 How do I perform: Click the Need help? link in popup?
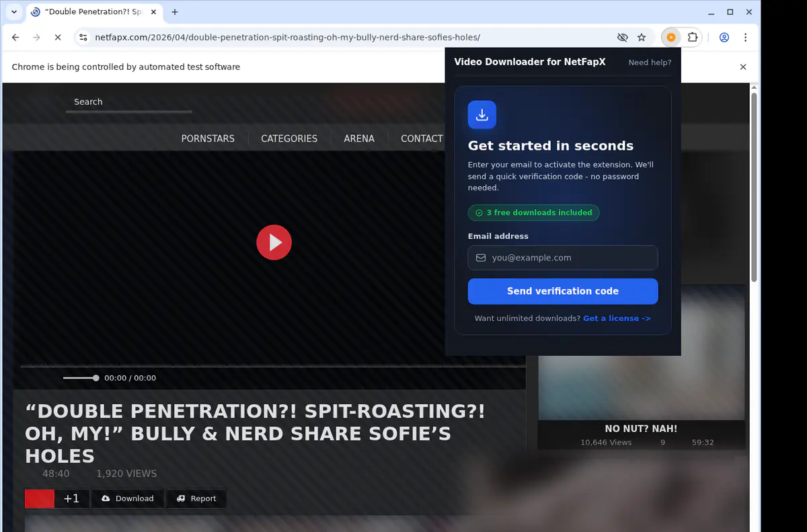click(x=650, y=63)
